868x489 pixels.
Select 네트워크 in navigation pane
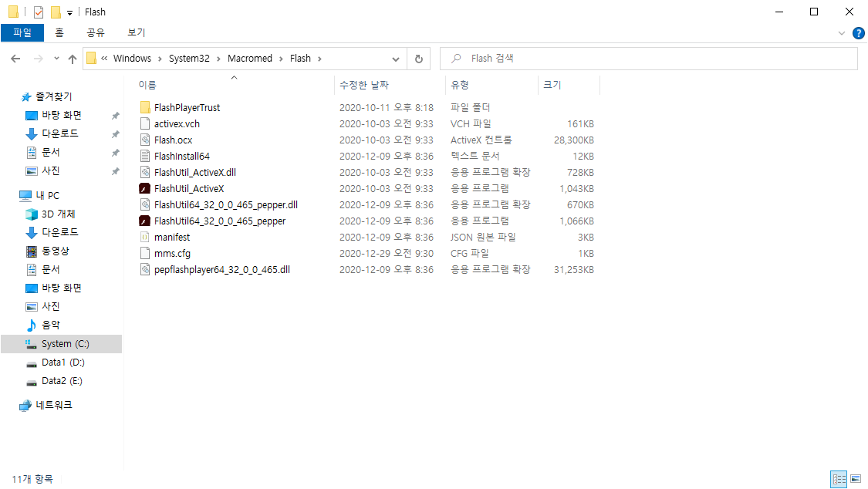click(54, 405)
